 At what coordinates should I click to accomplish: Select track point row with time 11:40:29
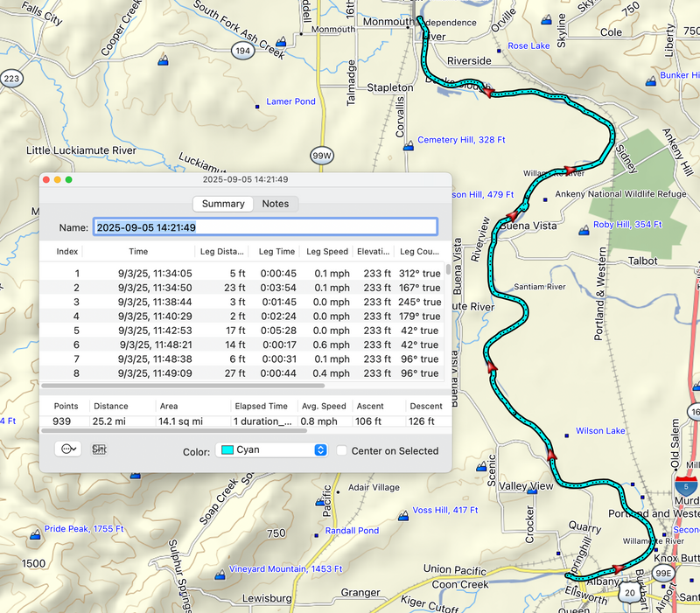click(242, 316)
